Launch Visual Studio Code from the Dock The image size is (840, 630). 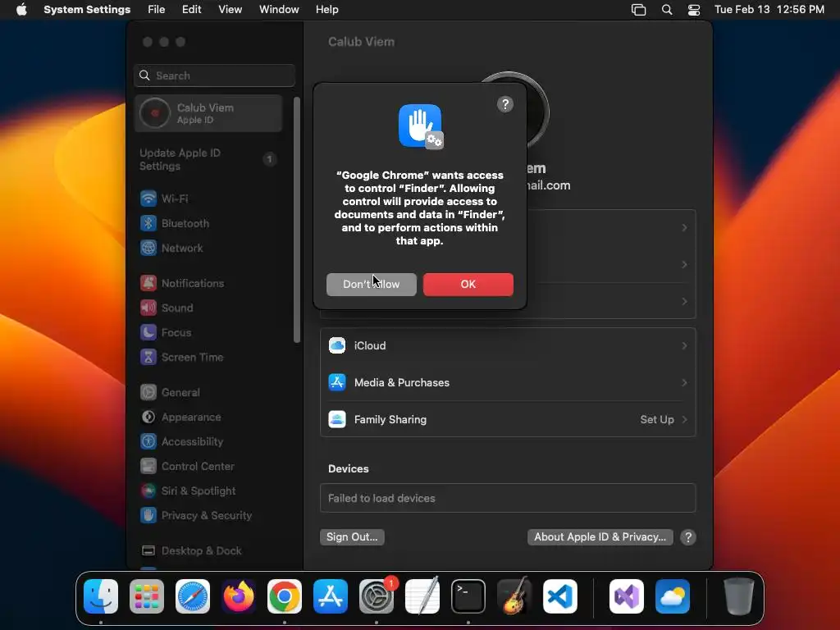[x=560, y=596]
